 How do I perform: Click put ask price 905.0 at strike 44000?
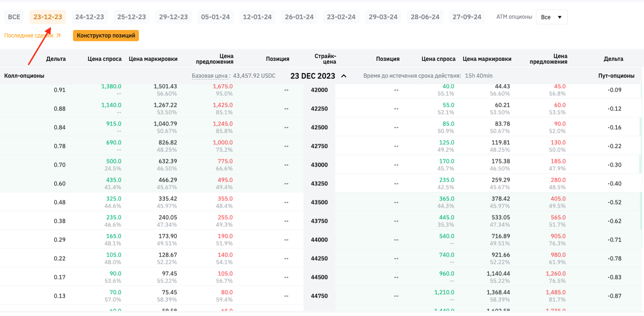pyautogui.click(x=558, y=236)
